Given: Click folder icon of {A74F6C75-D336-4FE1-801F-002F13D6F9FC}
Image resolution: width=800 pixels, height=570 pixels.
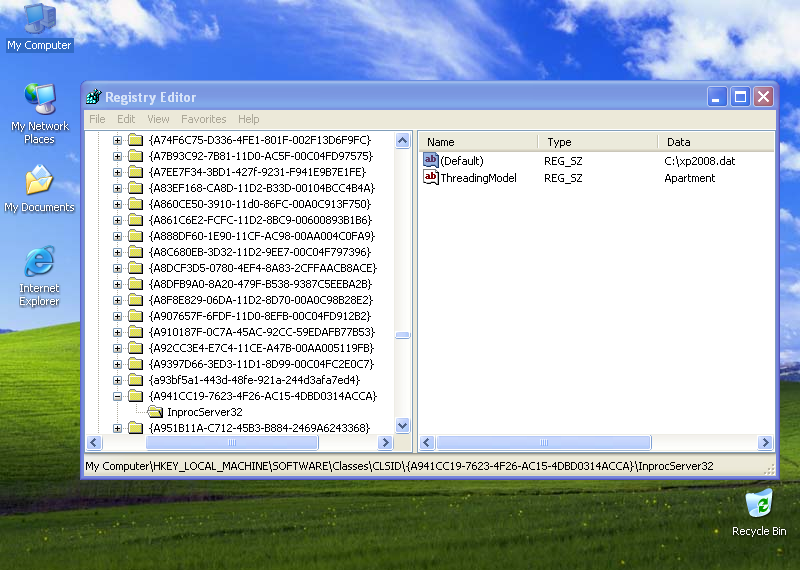Looking at the screenshot, I should [x=135, y=140].
